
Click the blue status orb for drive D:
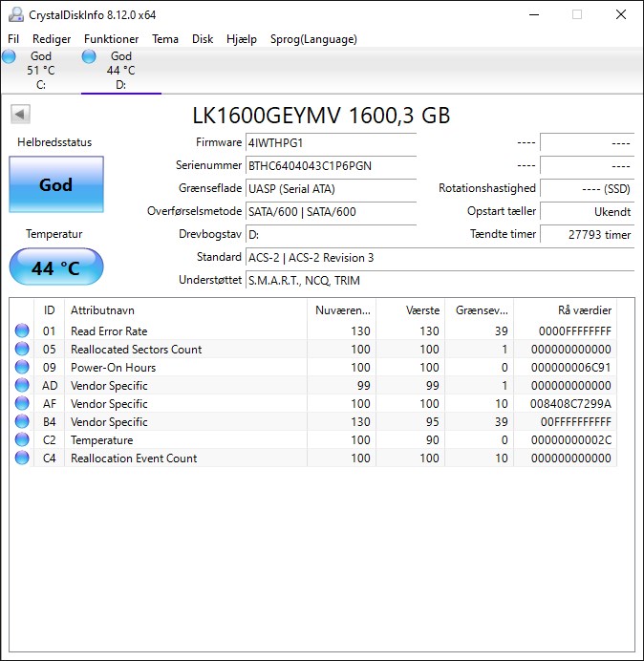coord(89,56)
